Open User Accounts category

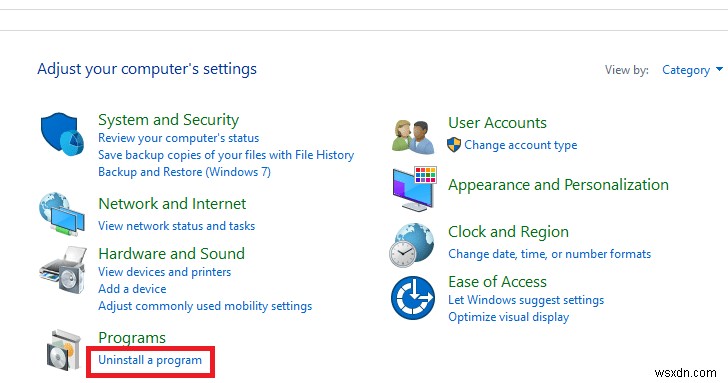[x=497, y=123]
